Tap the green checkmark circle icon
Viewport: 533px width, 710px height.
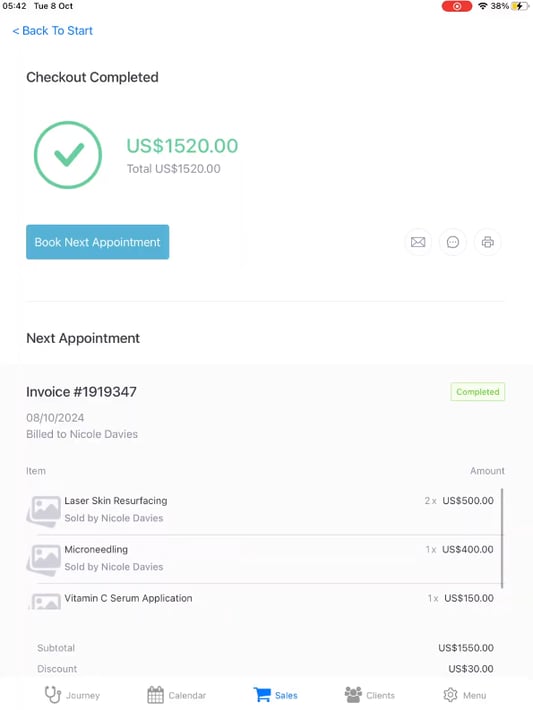pos(68,155)
